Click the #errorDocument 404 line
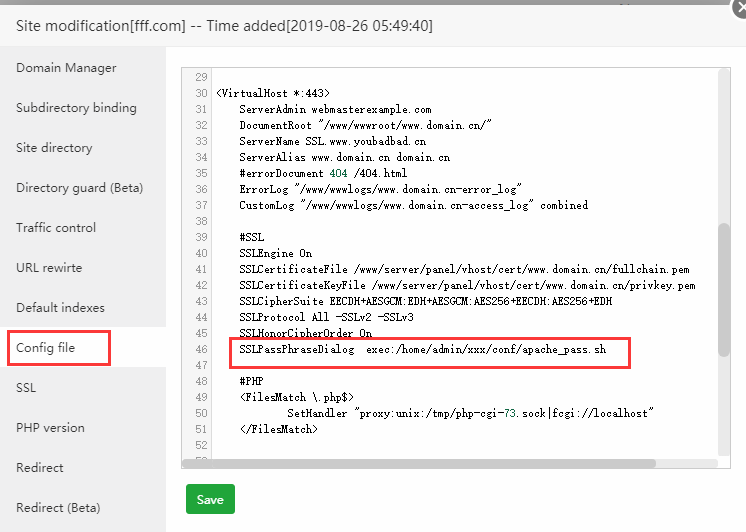The image size is (746, 532). click(323, 173)
